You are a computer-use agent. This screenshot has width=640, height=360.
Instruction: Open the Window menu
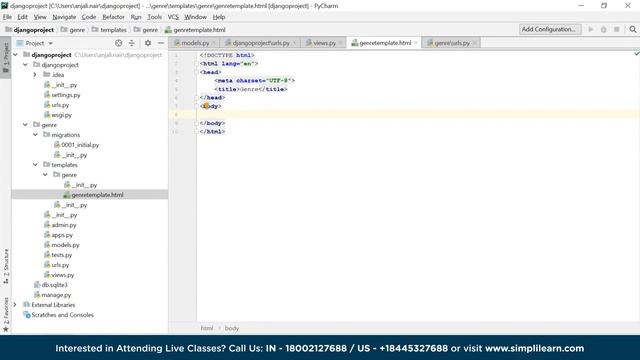tap(196, 17)
